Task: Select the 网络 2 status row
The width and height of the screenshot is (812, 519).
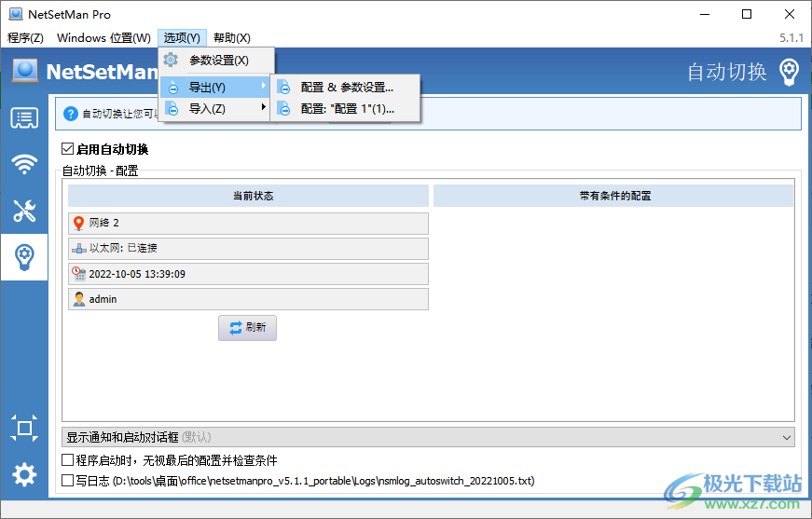Action: pos(249,223)
